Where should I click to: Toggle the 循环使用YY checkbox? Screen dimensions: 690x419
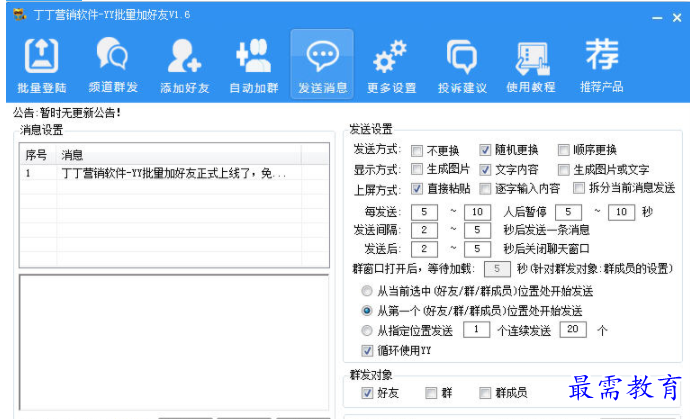tap(367, 351)
